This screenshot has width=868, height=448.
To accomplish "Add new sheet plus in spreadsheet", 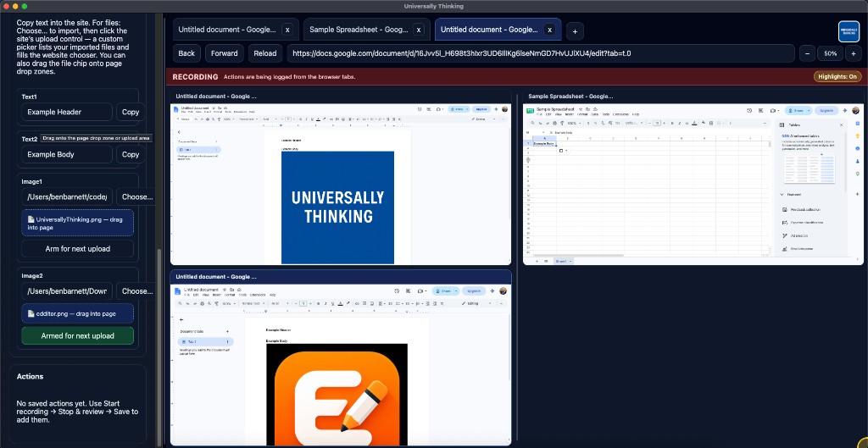I will 537,261.
